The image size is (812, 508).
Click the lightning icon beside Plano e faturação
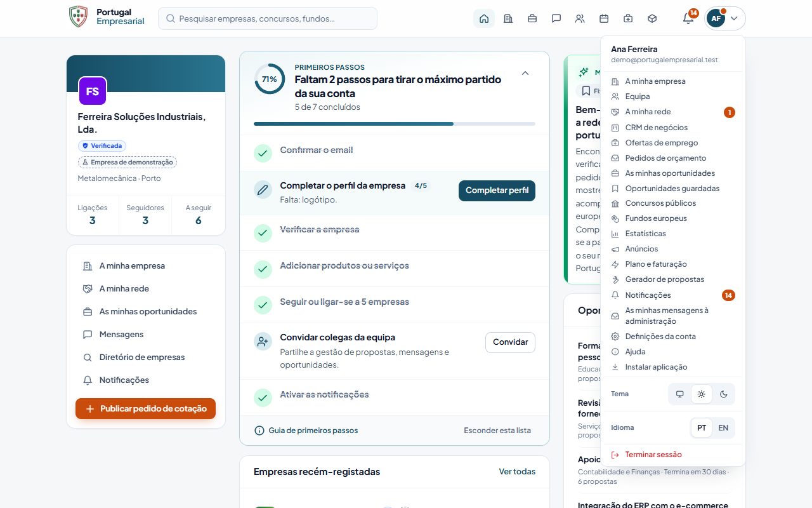pos(615,264)
